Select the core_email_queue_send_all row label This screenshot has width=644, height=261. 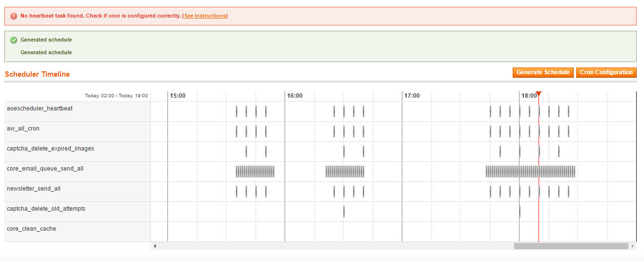(x=45, y=169)
